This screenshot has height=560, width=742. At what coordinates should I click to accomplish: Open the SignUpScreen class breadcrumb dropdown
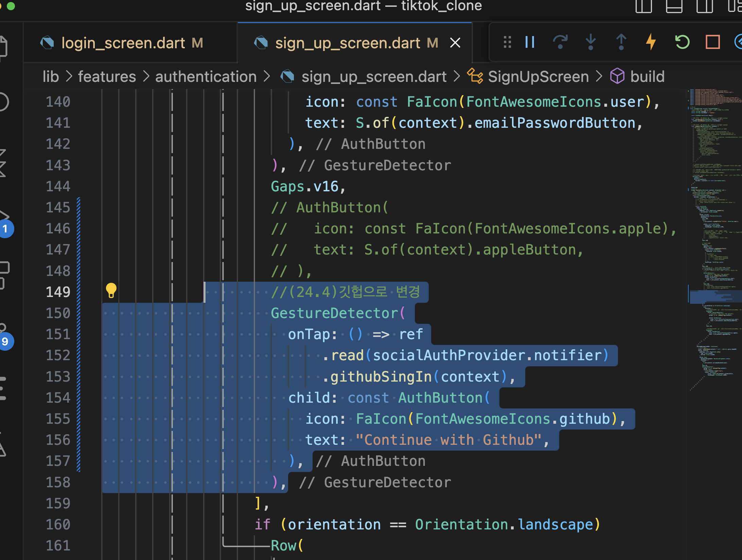(x=538, y=76)
